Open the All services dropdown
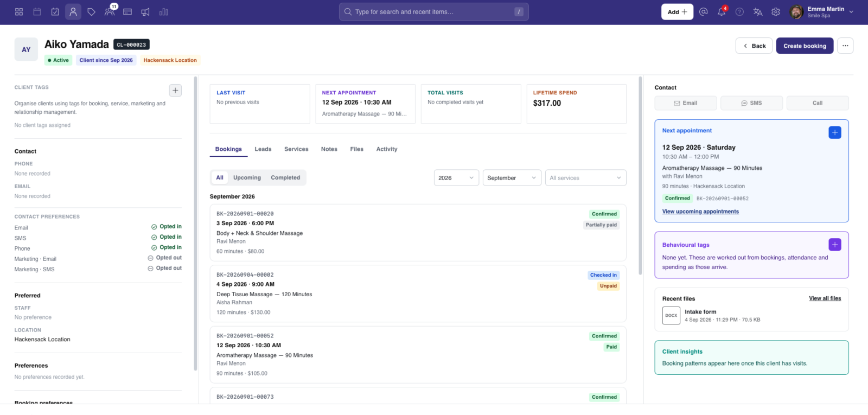 click(585, 178)
